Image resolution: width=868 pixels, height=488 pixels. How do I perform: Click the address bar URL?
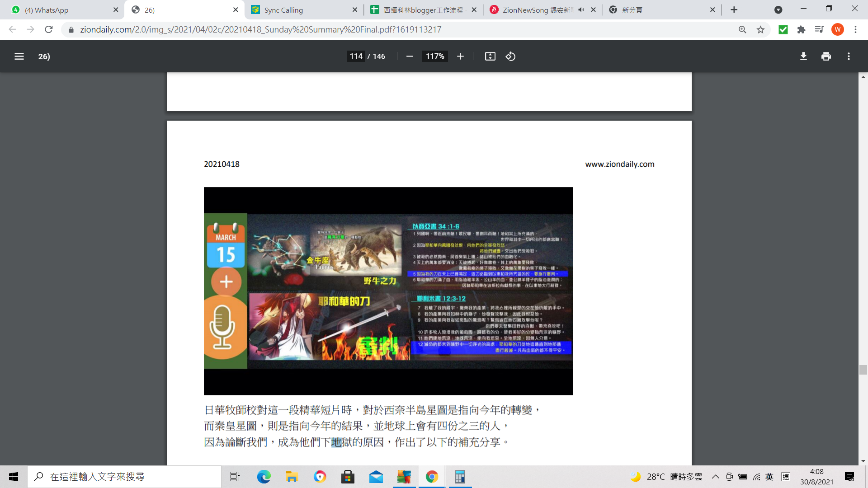(260, 29)
